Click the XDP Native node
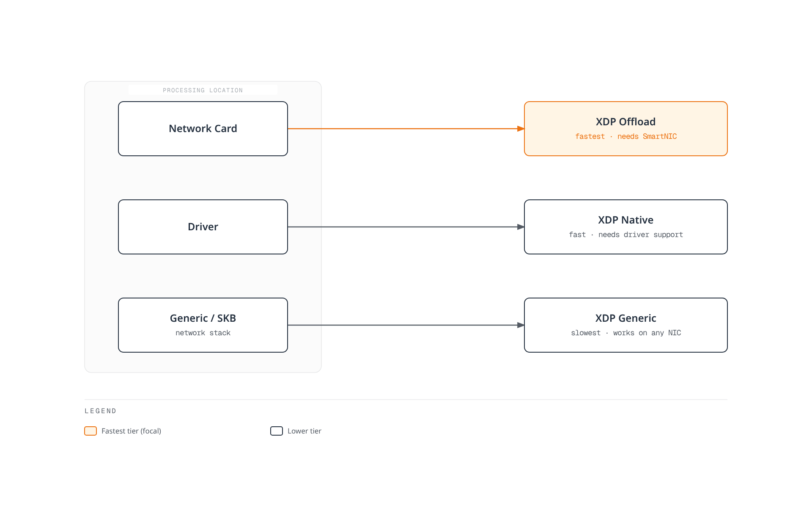 pos(626,227)
